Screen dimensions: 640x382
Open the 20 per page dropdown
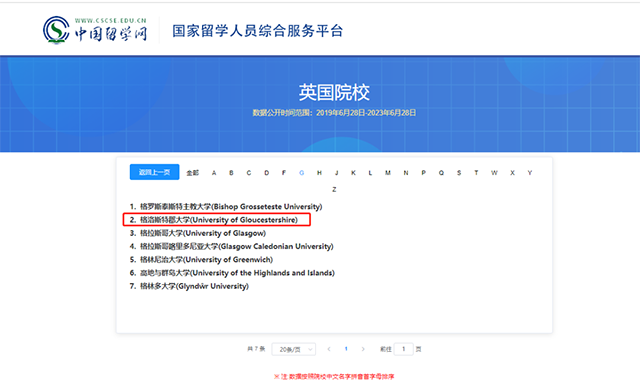point(294,349)
